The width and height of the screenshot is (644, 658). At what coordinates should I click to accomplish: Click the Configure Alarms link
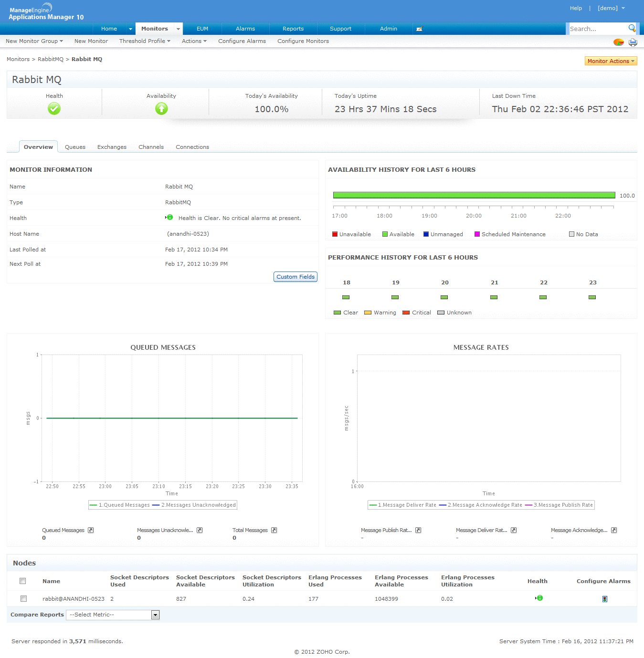(x=242, y=41)
